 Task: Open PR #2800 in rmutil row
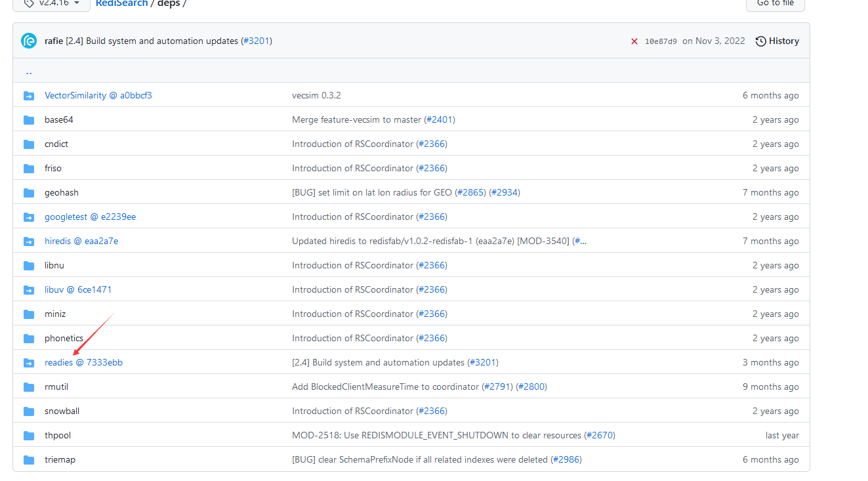531,387
